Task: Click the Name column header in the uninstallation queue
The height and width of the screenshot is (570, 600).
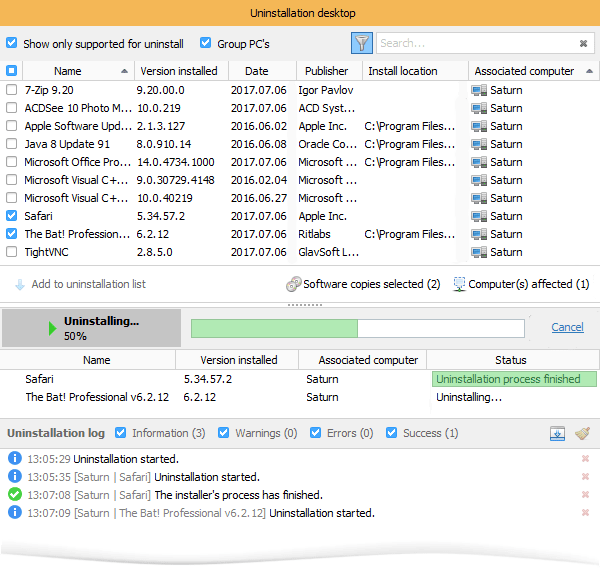Action: point(88,360)
